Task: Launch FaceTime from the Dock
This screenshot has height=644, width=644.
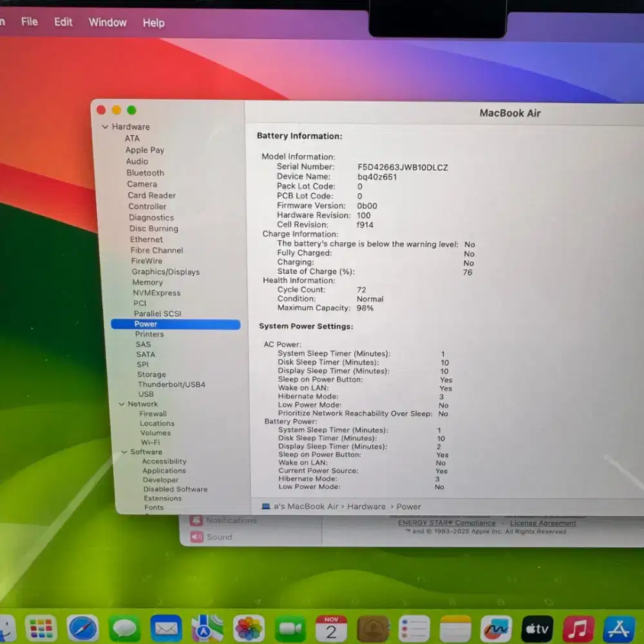Action: [x=290, y=627]
